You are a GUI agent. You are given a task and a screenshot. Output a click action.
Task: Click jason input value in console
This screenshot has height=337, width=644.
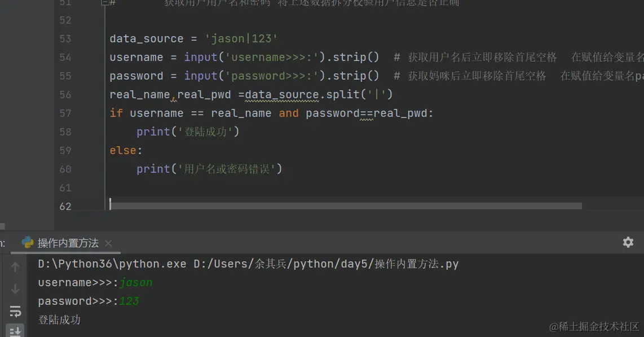point(136,283)
